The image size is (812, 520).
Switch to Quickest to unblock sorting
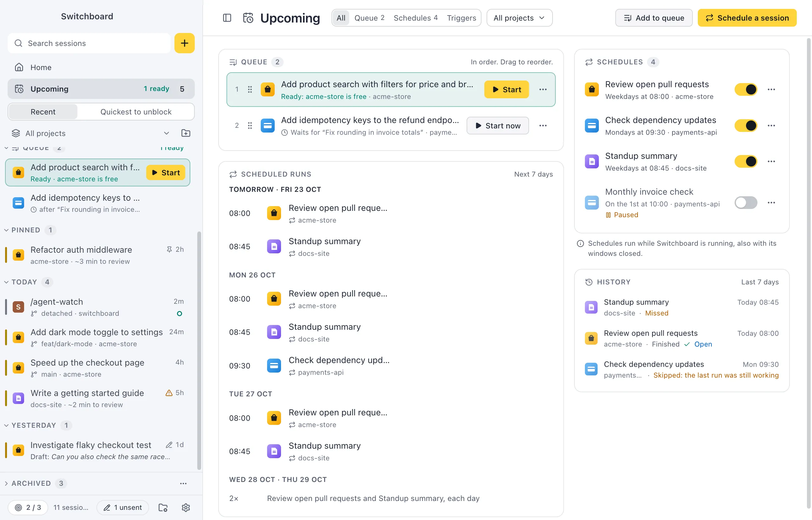coord(136,112)
